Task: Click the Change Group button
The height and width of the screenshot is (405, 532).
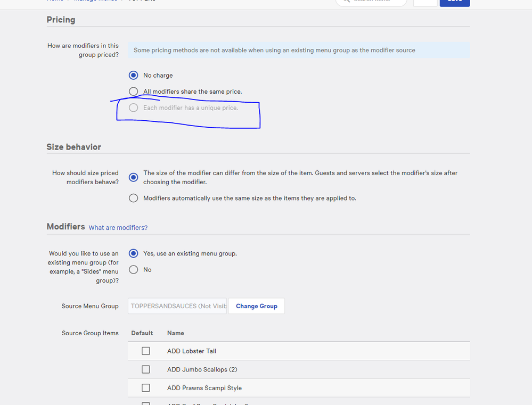Action: (256, 306)
